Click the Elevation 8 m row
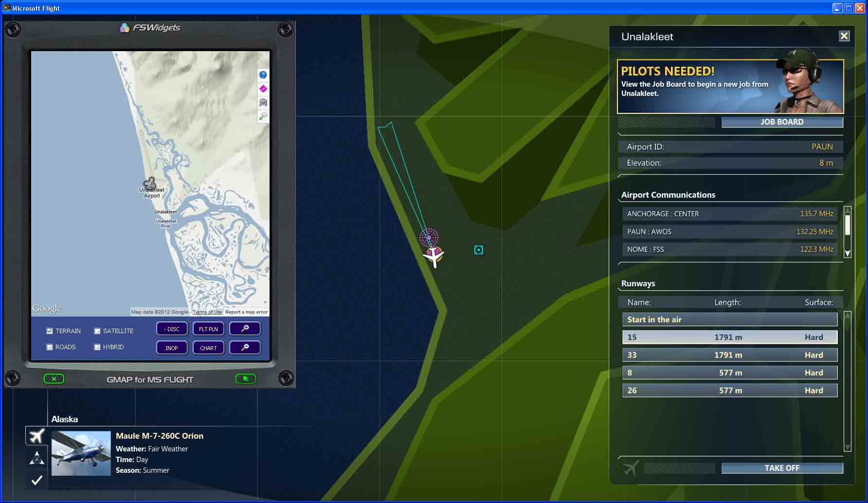868x503 pixels. pos(730,163)
